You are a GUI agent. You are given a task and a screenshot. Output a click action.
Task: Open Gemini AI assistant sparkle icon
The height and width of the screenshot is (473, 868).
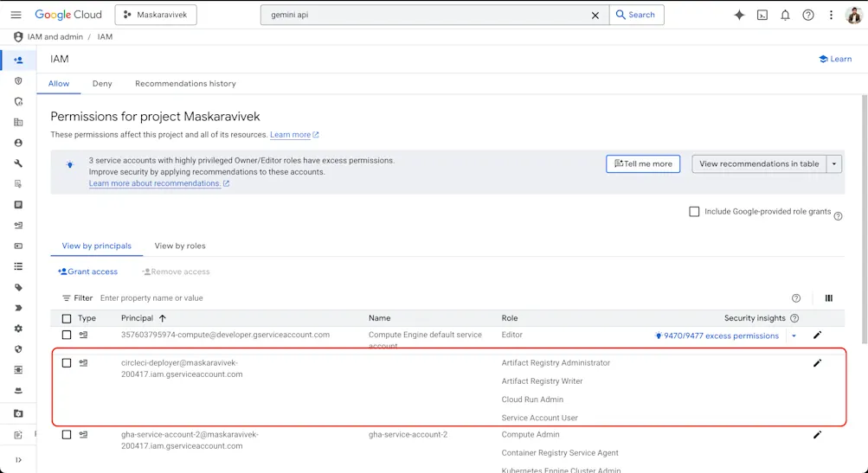(x=739, y=15)
